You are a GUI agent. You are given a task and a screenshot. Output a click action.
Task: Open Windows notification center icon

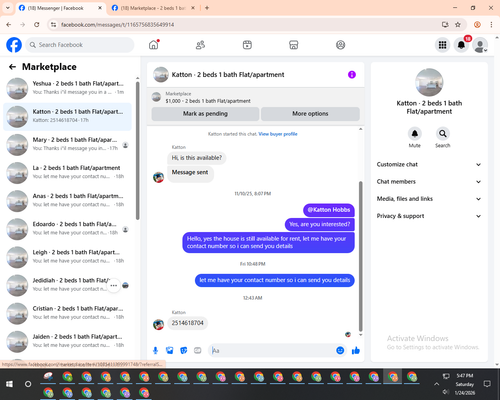pyautogui.click(x=487, y=384)
